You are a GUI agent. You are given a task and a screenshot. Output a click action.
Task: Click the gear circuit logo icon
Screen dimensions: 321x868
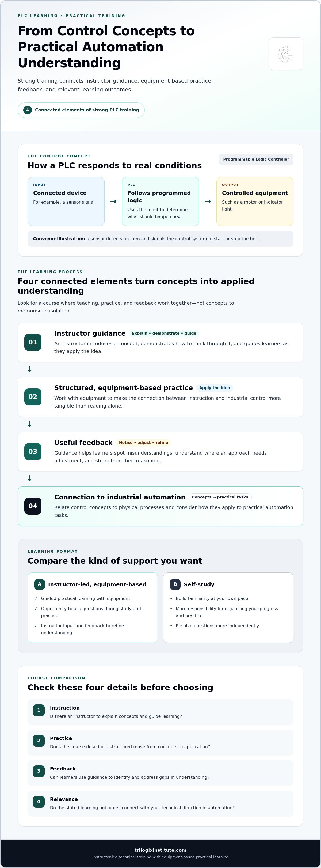coord(286,54)
